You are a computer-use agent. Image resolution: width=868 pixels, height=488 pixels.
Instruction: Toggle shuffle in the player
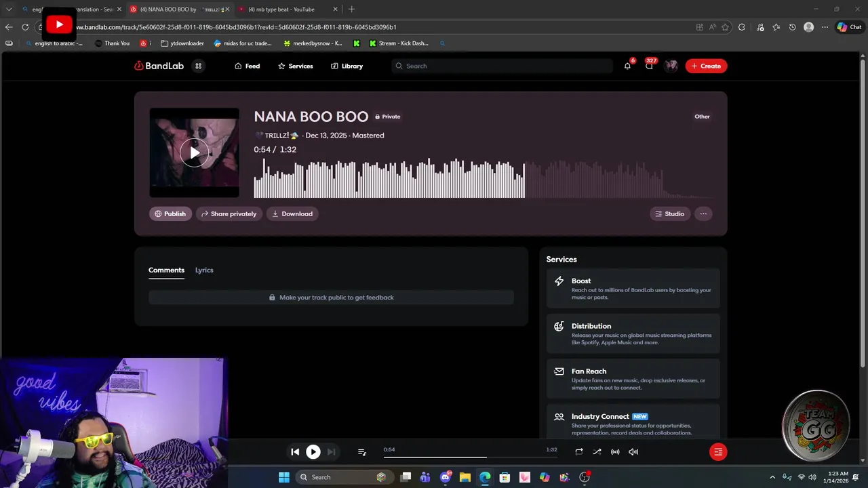click(x=597, y=452)
